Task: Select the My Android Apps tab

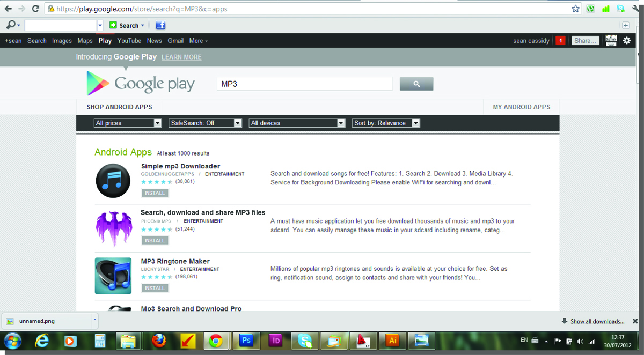Action: click(x=522, y=107)
